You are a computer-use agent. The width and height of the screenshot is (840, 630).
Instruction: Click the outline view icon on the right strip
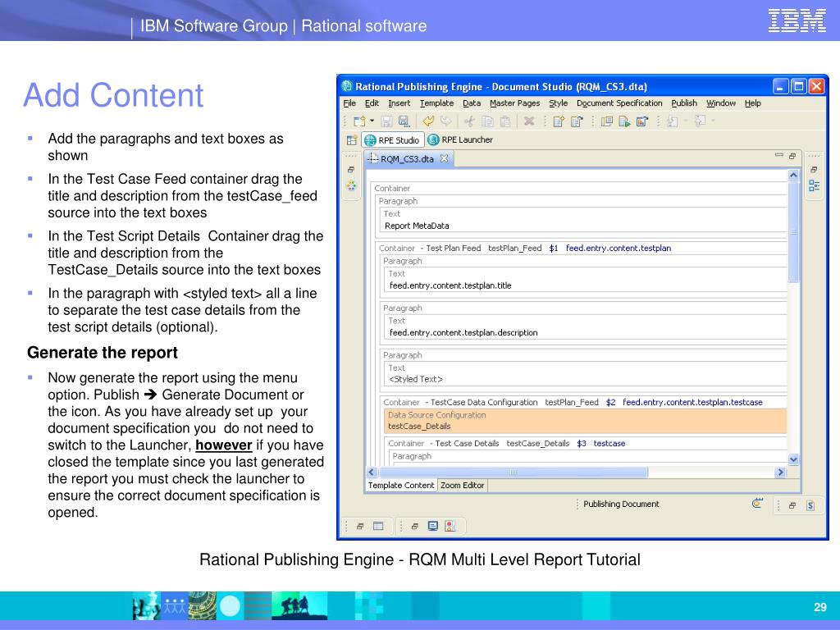click(814, 186)
